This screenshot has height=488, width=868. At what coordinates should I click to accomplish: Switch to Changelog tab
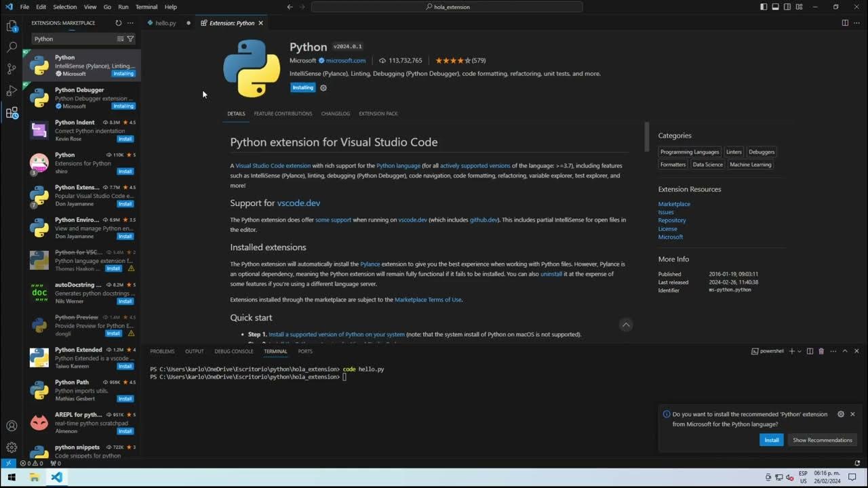336,114
